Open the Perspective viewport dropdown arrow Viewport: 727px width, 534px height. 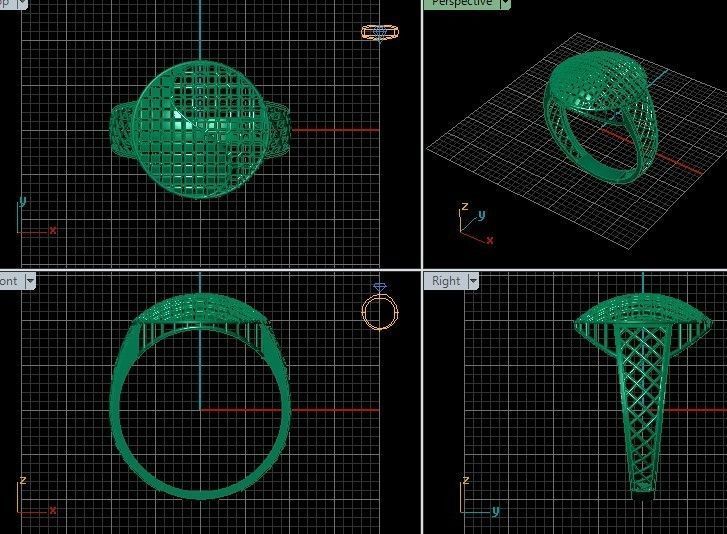pos(505,3)
